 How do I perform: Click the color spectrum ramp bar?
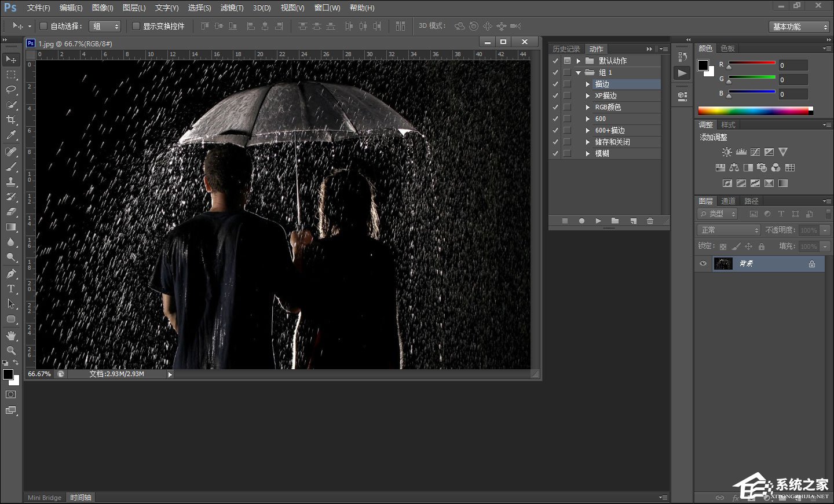click(753, 111)
